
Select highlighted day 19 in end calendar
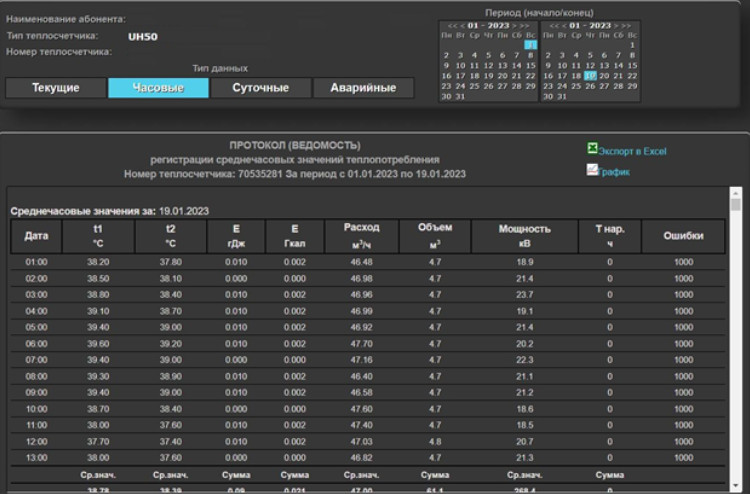point(590,76)
